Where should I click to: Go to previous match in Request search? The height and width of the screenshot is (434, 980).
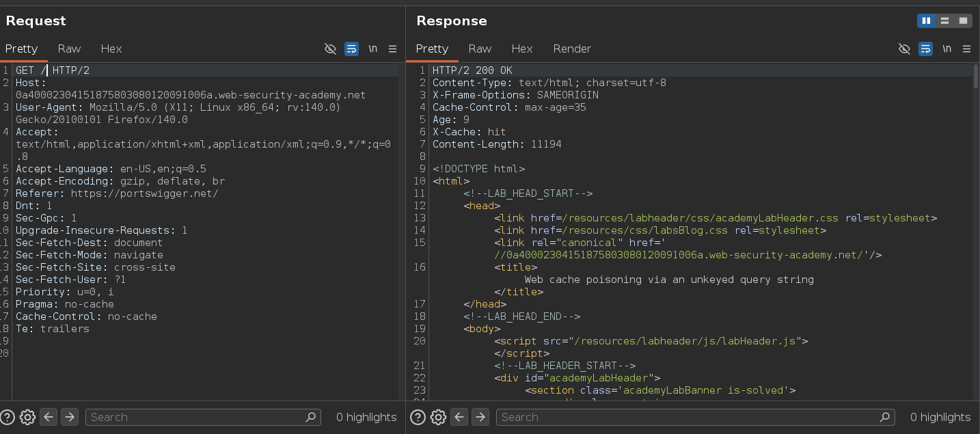(x=49, y=417)
